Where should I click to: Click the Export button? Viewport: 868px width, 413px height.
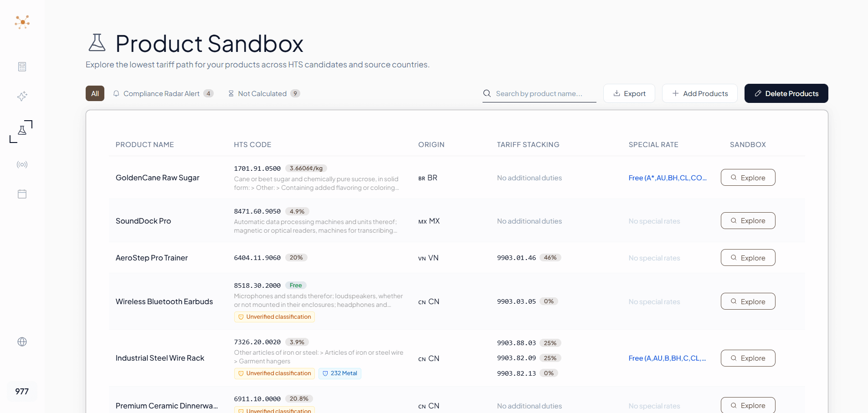click(629, 93)
